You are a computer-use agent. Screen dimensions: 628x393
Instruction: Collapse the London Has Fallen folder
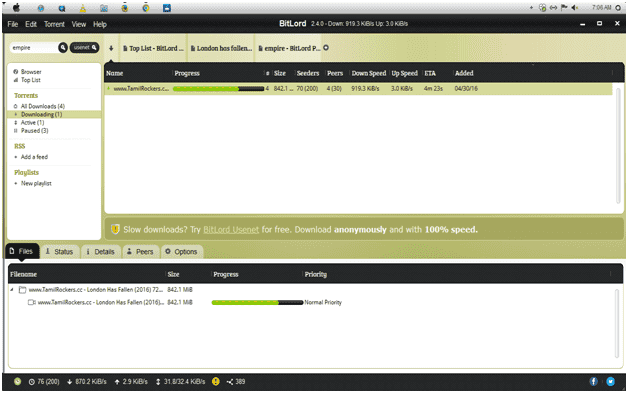(12, 289)
